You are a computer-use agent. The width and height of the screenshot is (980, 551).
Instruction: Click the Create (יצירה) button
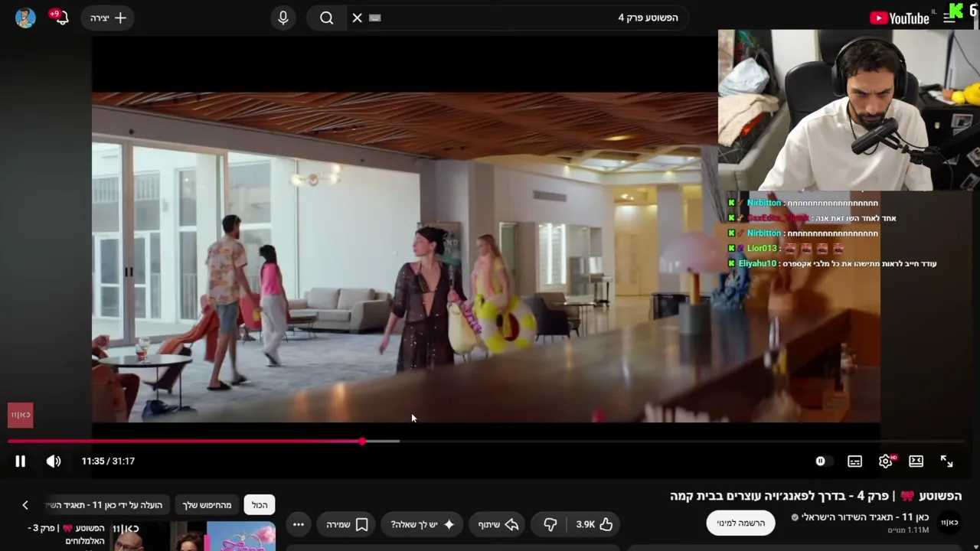[108, 18]
